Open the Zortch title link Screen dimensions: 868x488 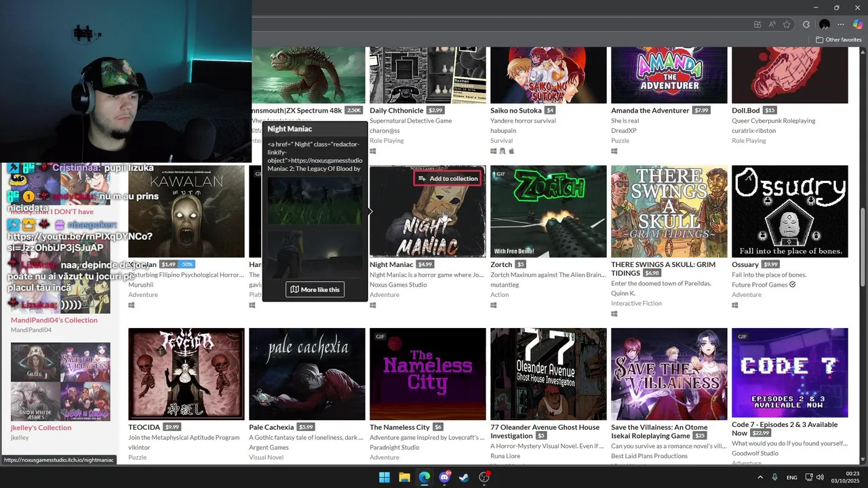501,264
